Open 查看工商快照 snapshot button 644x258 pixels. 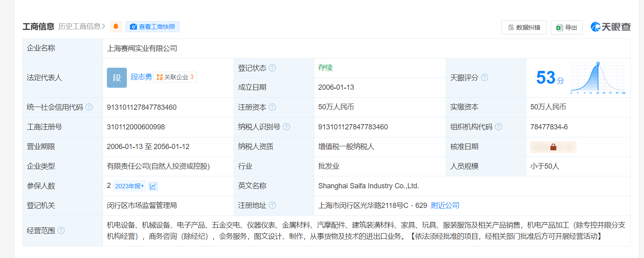coord(152,26)
